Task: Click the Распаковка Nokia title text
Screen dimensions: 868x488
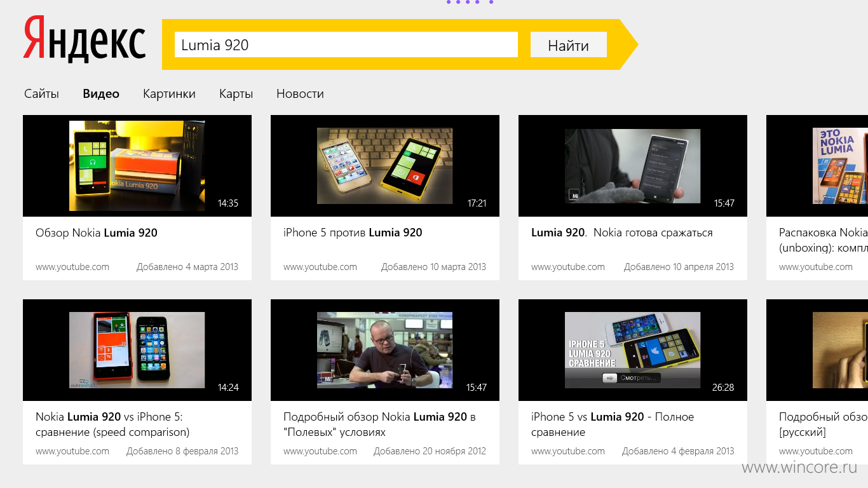Action: (x=824, y=240)
